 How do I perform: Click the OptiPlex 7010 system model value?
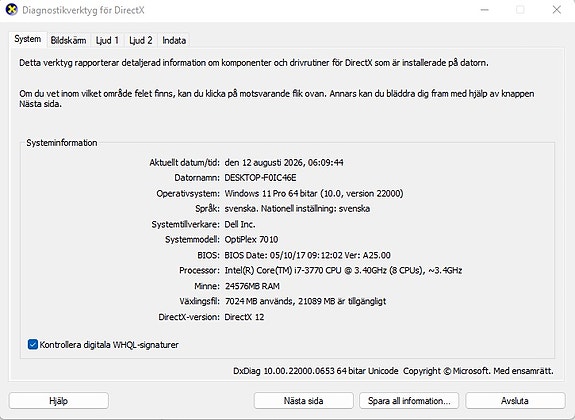[x=251, y=240]
